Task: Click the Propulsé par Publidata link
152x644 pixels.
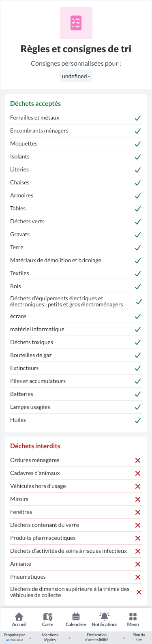Action: [14, 638]
